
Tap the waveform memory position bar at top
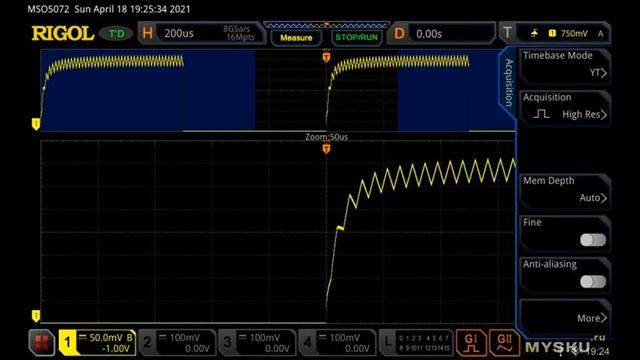327,25
